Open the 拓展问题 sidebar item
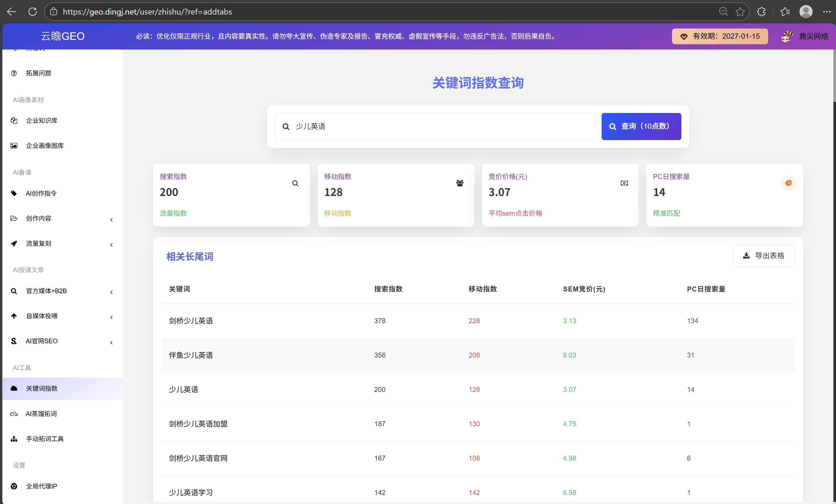This screenshot has width=836, height=504. pos(39,73)
